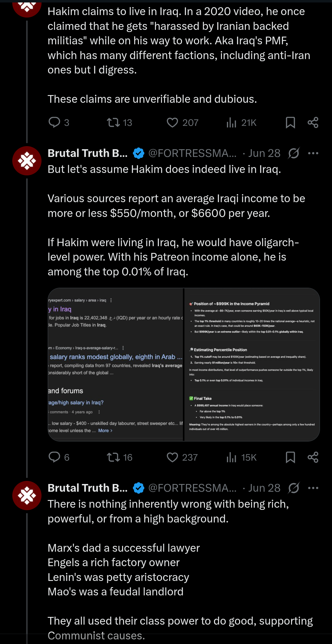Open more options on Iraqi income tweet
This screenshot has height=644, width=332.
[313, 153]
